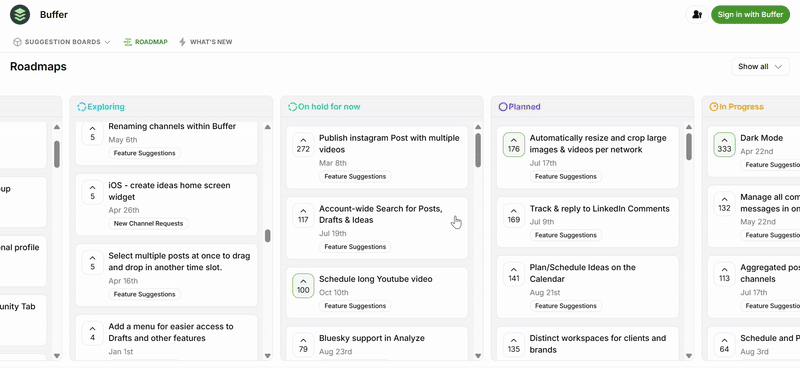
Task: Upvote Distinct workspaces for clients and brands
Action: point(514,345)
